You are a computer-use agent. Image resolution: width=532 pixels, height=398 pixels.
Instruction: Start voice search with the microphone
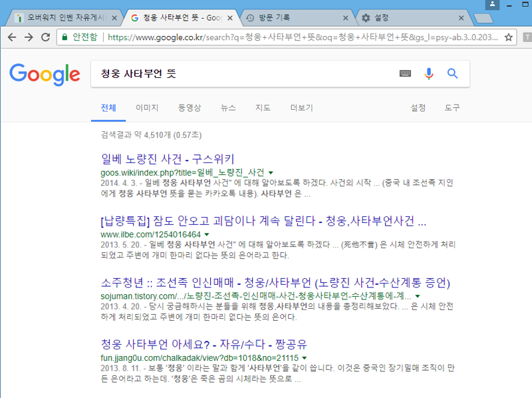(x=429, y=73)
